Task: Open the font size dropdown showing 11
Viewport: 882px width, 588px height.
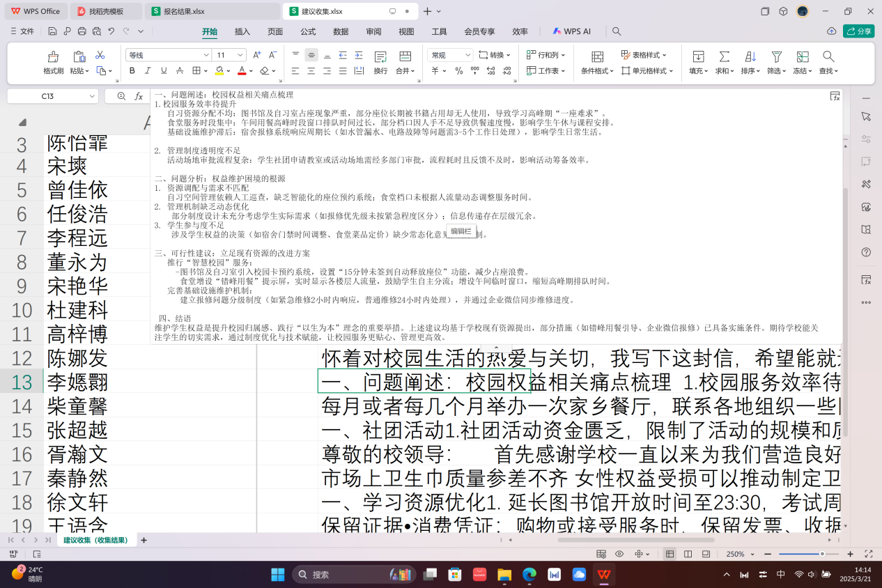Action: click(241, 55)
